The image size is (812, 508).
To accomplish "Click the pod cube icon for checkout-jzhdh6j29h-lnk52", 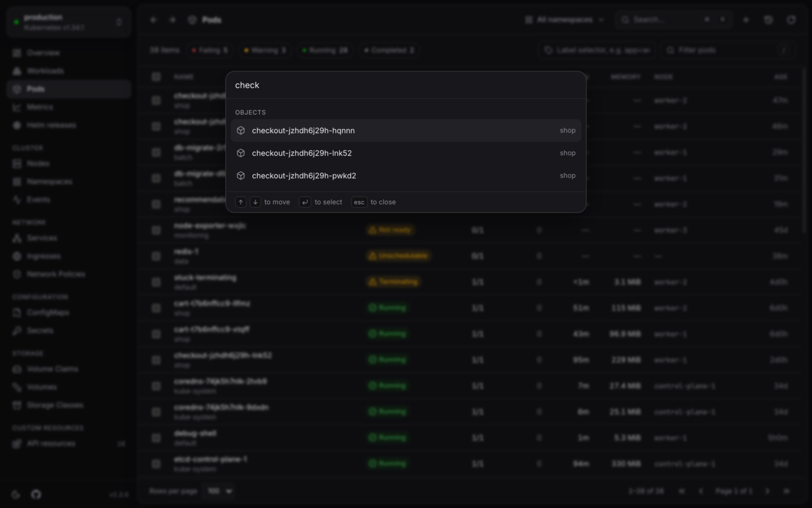I will (x=241, y=153).
